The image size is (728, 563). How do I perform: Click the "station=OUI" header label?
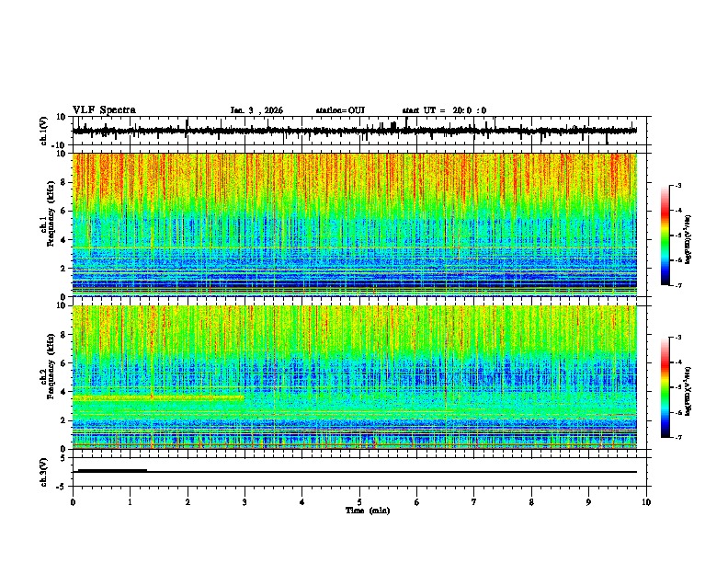[x=340, y=110]
